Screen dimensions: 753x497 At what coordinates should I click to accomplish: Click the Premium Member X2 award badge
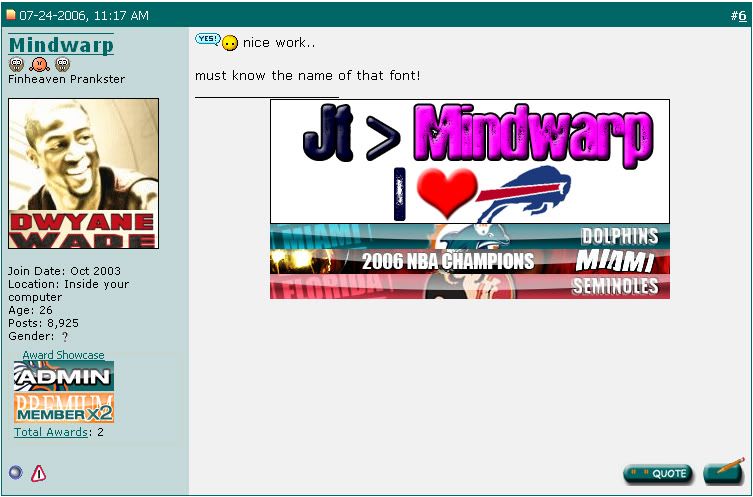coord(64,409)
